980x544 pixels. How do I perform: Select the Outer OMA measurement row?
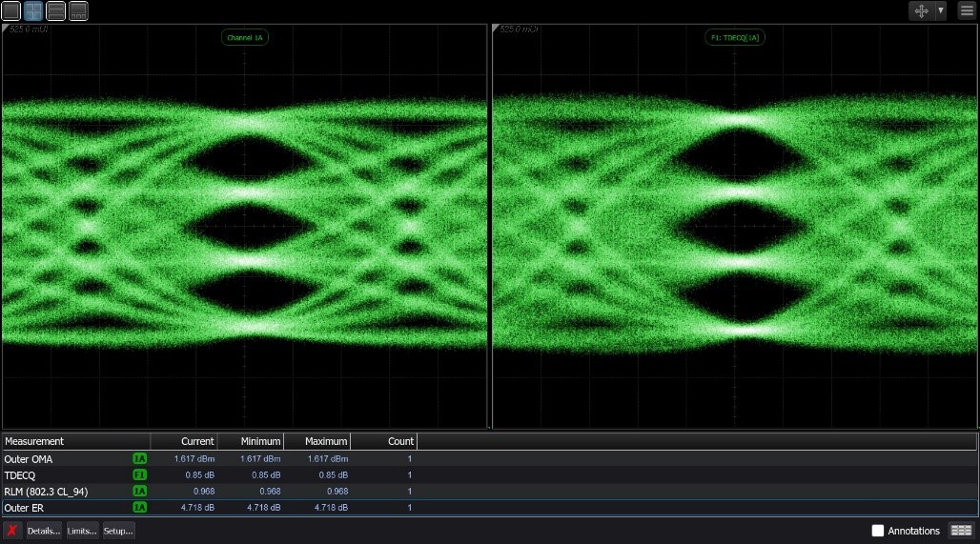coord(57,459)
